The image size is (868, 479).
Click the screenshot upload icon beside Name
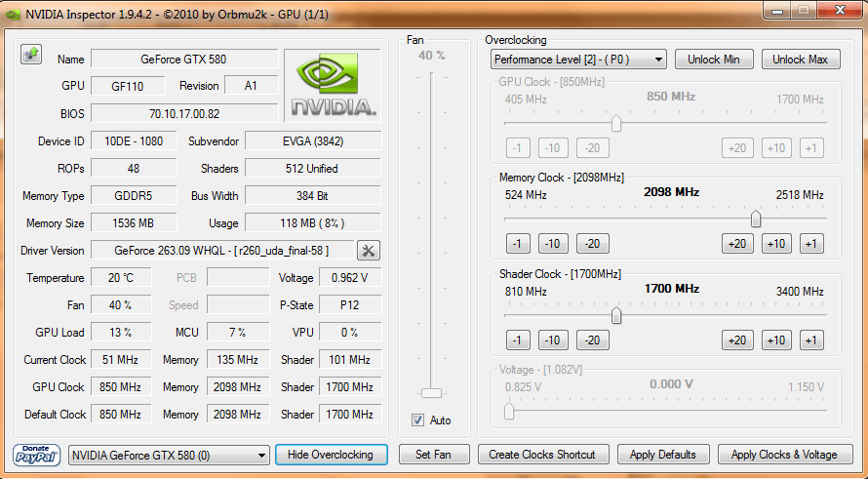[x=31, y=55]
